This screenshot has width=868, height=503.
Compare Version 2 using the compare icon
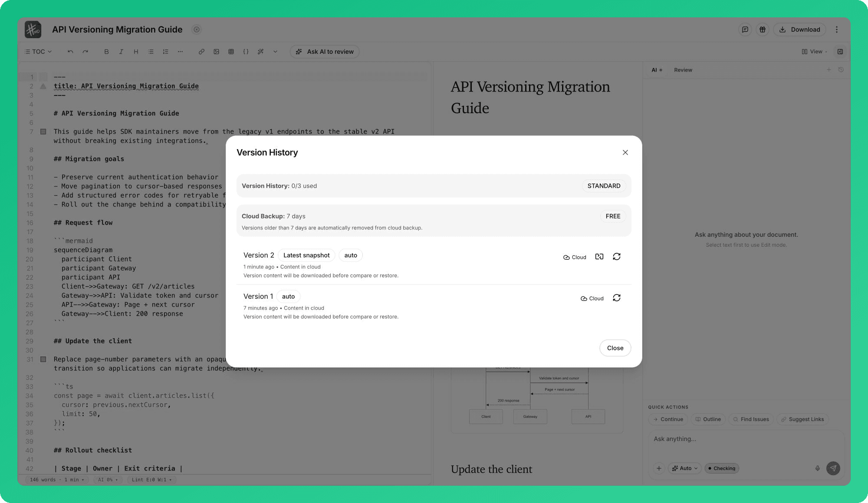(599, 257)
